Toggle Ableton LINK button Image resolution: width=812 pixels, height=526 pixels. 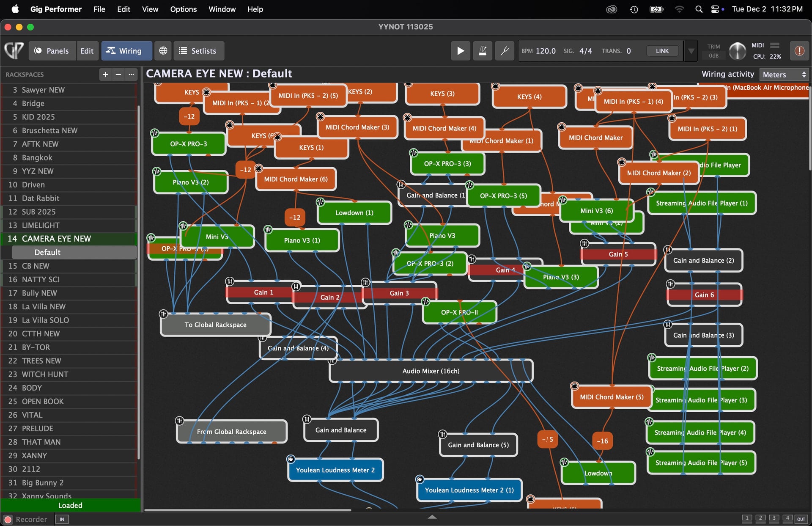click(662, 51)
